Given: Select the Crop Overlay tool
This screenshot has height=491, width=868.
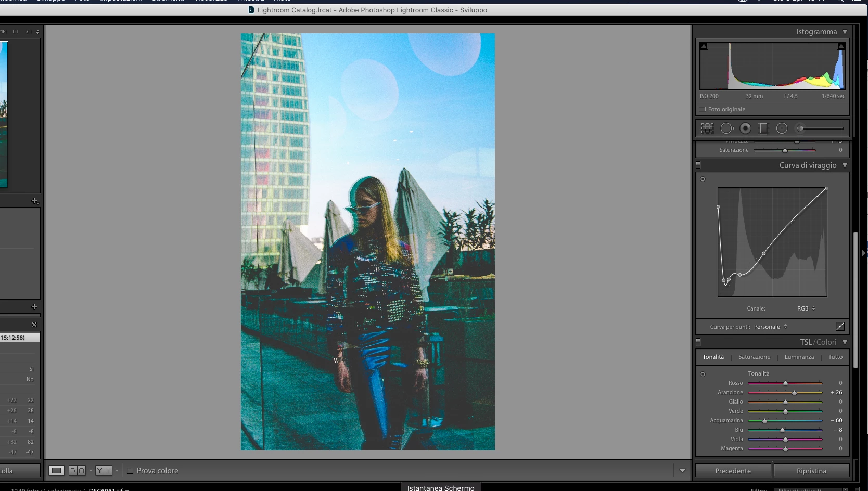Looking at the screenshot, I should pyautogui.click(x=707, y=128).
